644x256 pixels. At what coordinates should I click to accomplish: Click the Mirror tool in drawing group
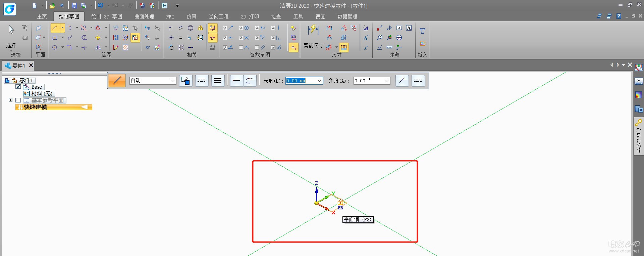[x=98, y=47]
